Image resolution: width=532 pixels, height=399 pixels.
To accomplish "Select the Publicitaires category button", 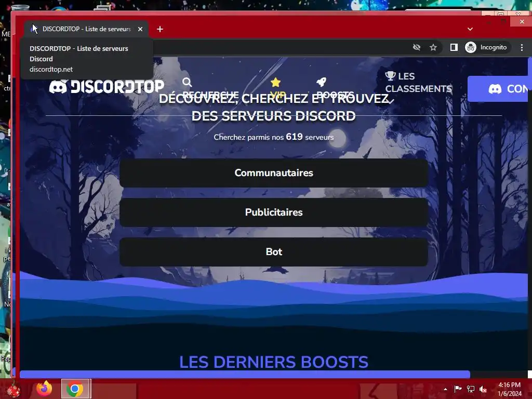I will (273, 212).
